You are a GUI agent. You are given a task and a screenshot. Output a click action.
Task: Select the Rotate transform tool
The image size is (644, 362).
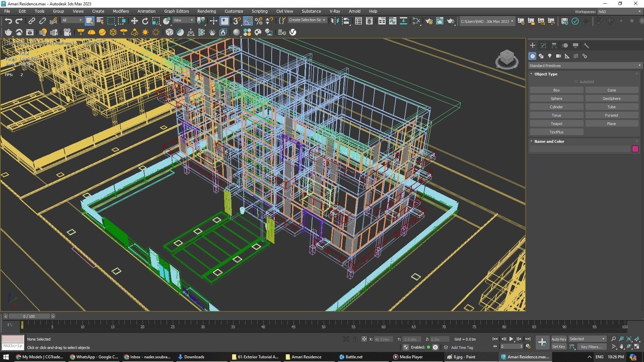click(145, 21)
